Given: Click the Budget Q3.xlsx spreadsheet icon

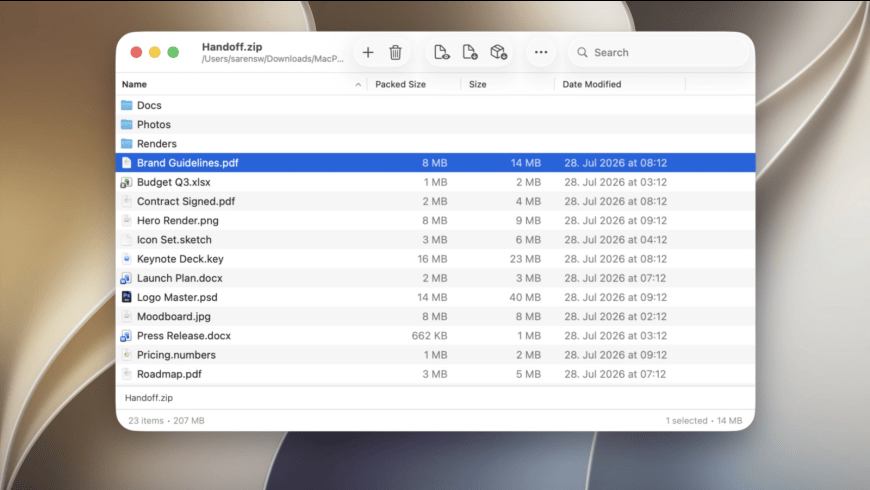Looking at the screenshot, I should pos(127,182).
